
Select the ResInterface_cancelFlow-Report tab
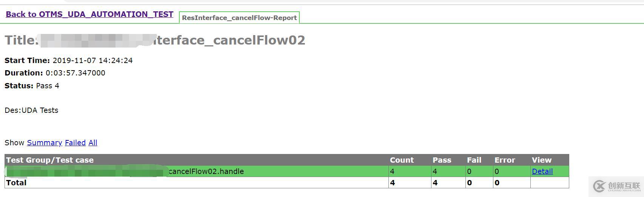coord(239,18)
